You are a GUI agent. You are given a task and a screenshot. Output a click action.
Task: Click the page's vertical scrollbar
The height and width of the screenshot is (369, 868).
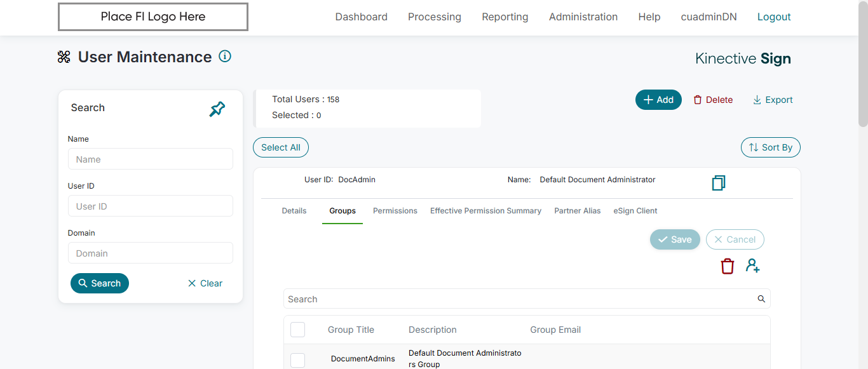[x=863, y=64]
